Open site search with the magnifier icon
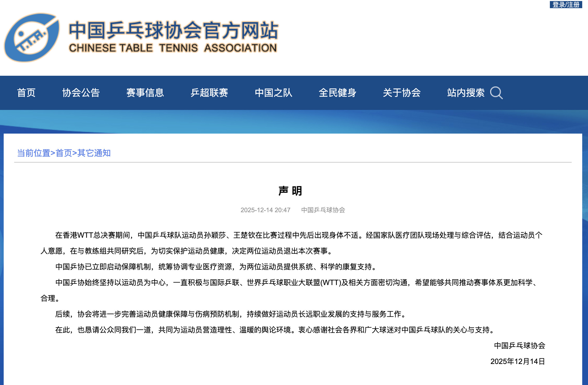This screenshot has width=588, height=385. pyautogui.click(x=496, y=93)
